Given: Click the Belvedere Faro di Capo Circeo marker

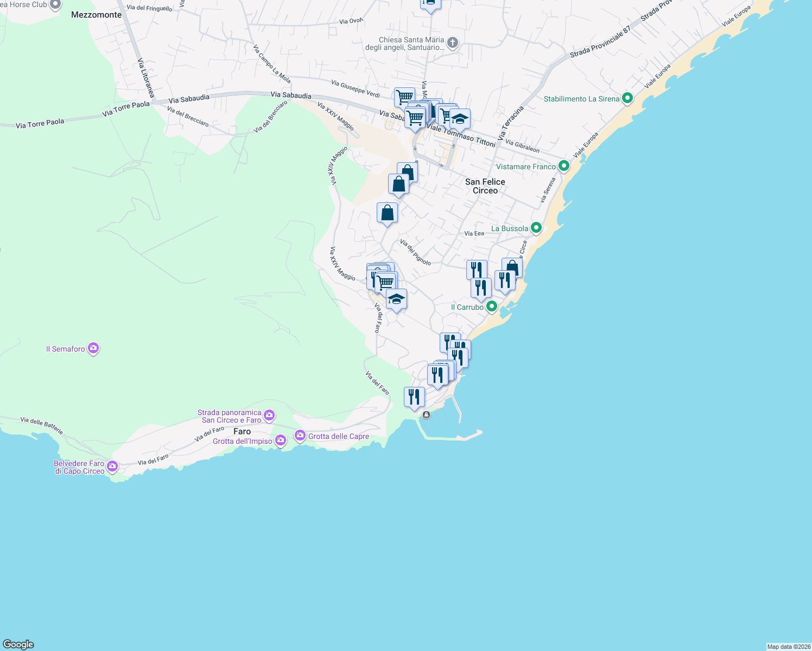Looking at the screenshot, I should tap(112, 465).
